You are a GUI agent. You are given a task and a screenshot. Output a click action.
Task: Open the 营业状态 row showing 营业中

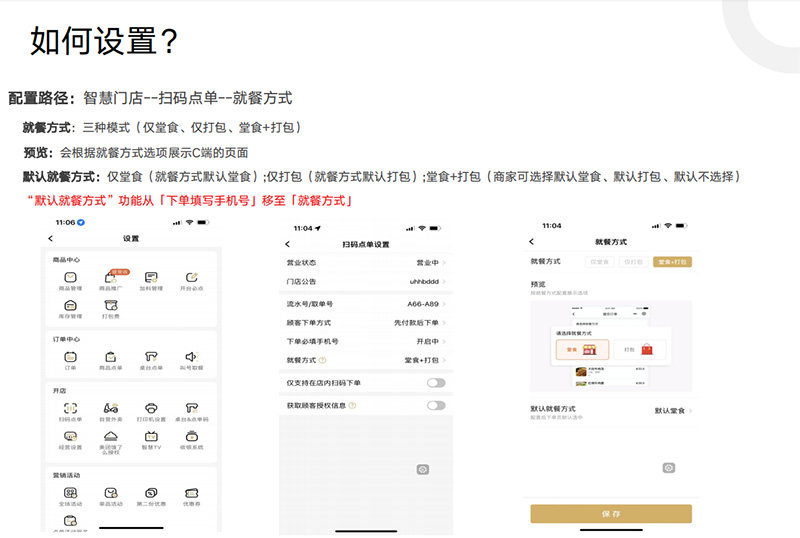pos(366,262)
